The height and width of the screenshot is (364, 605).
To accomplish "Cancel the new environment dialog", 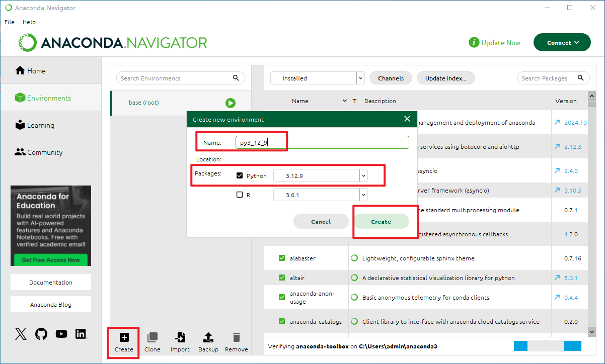I will pos(321,222).
